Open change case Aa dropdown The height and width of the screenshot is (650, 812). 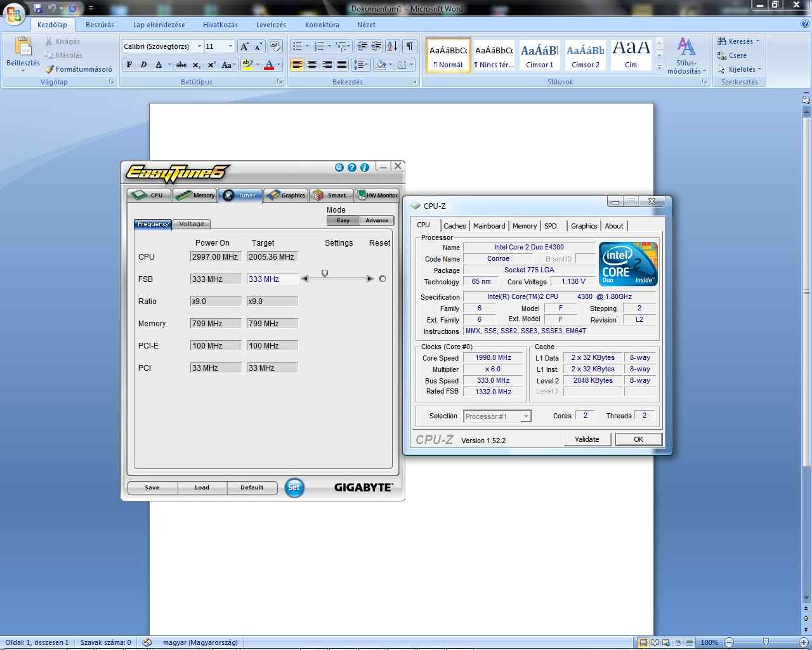[x=229, y=65]
